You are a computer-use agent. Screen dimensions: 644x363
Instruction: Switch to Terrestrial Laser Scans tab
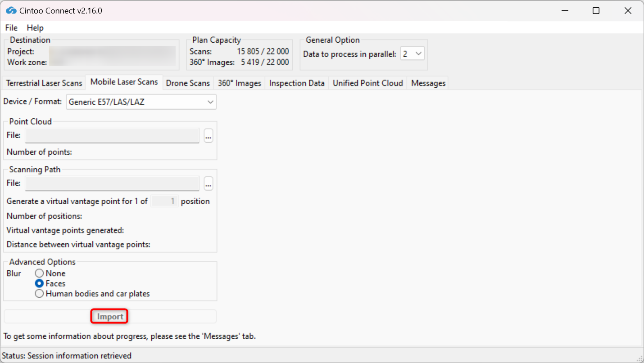point(44,83)
